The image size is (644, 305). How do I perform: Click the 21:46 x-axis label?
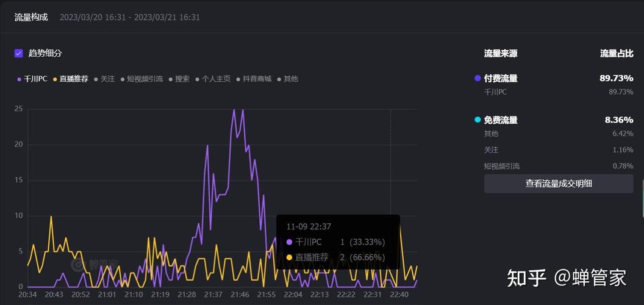(x=240, y=295)
